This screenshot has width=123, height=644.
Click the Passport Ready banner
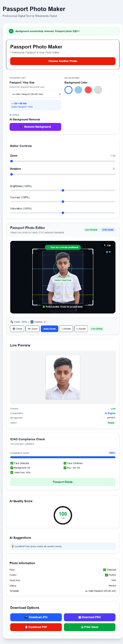tap(63, 482)
